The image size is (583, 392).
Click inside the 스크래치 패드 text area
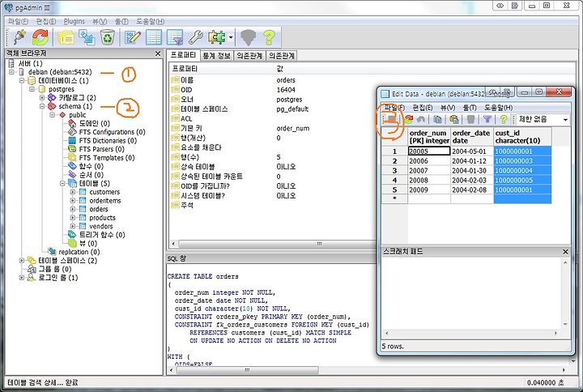coord(472,294)
